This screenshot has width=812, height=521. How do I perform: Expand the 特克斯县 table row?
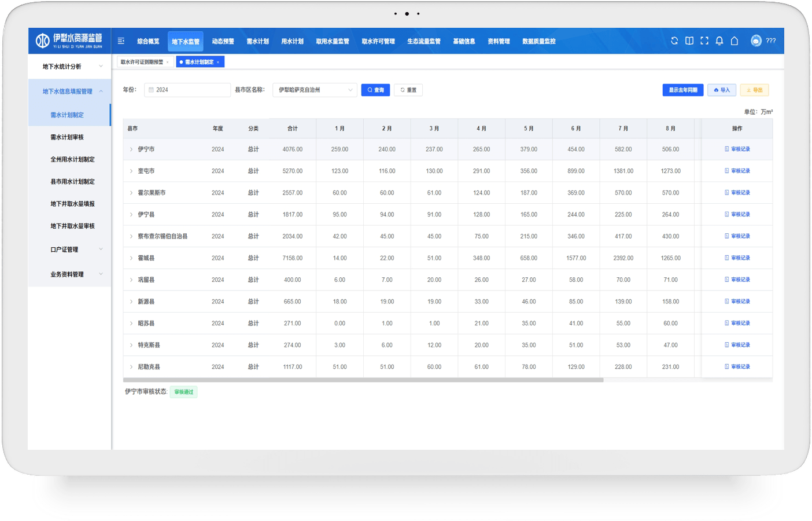point(131,345)
